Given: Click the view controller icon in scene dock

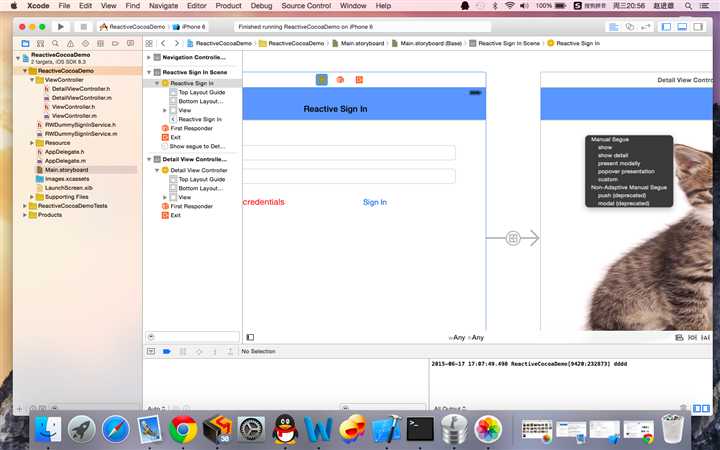Looking at the screenshot, I should [322, 79].
